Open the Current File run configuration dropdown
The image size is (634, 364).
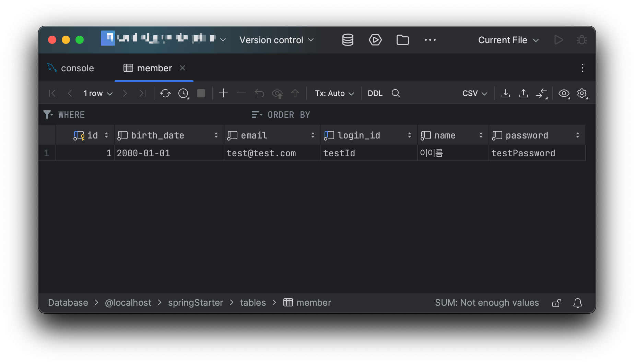pos(508,40)
